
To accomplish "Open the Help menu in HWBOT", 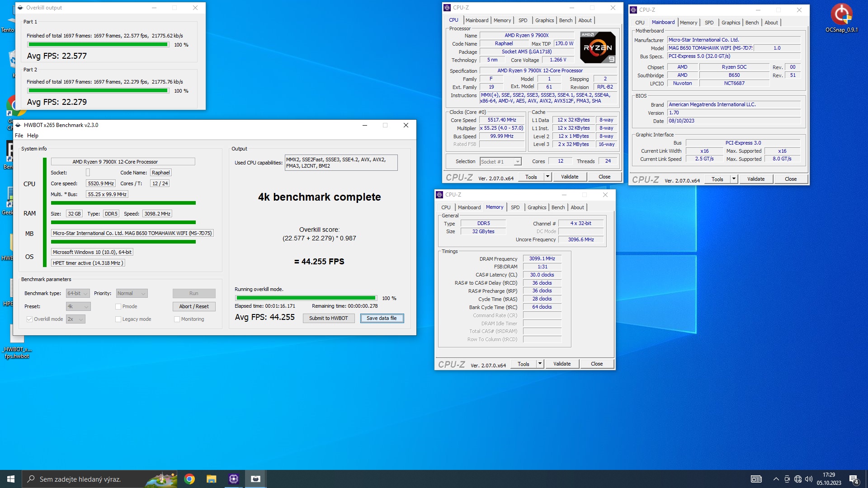I will click(33, 136).
